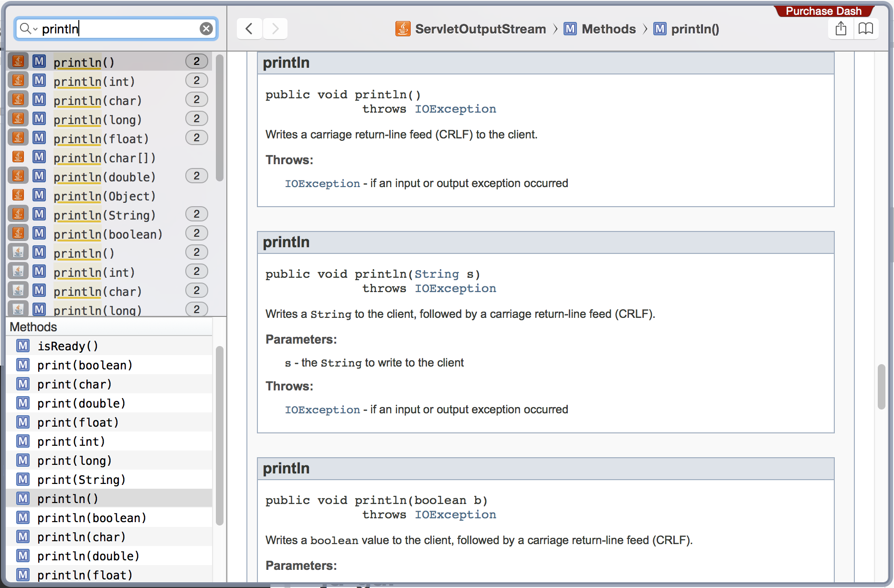The height and width of the screenshot is (588, 894).
Task: Select gray Java println(char) result
Action: [110, 291]
